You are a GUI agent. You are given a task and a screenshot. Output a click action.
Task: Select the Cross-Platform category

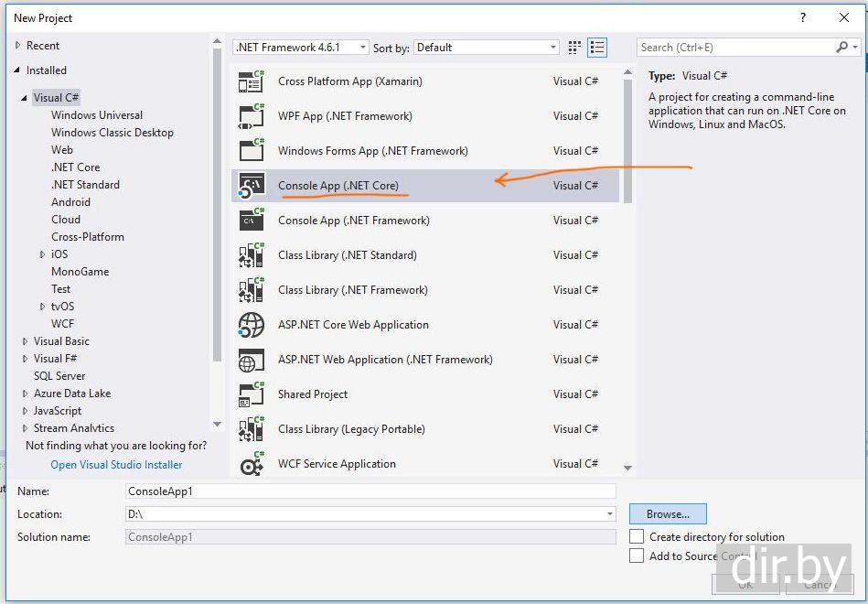(88, 237)
